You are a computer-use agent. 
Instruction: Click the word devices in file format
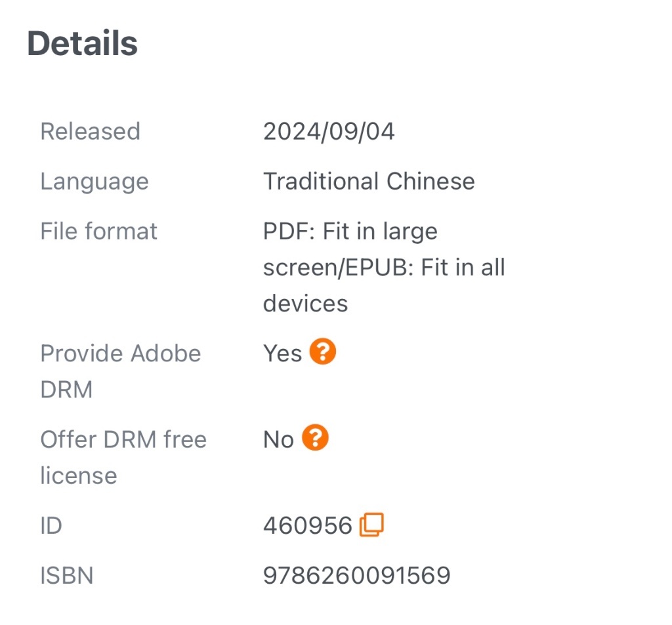306,304
